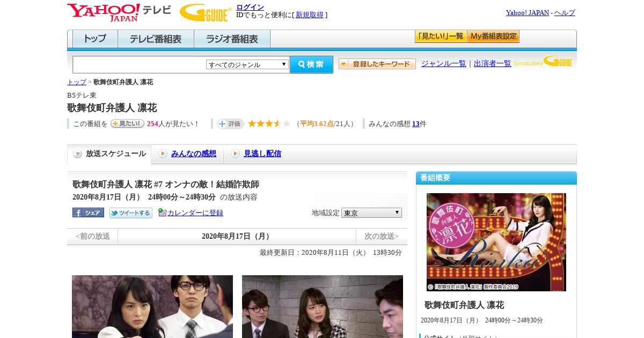Go to 前の放送 previous broadcast
Viewport: 644px width, 338px height.
point(93,237)
